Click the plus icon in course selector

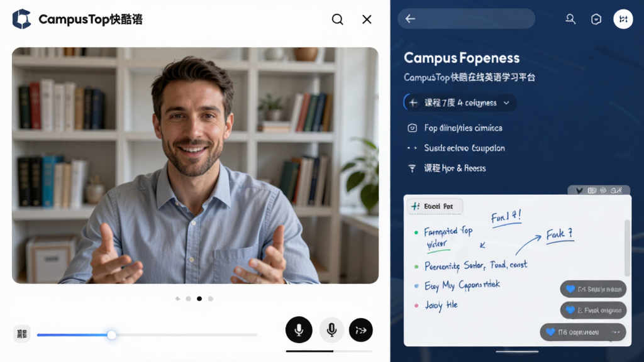coord(413,102)
